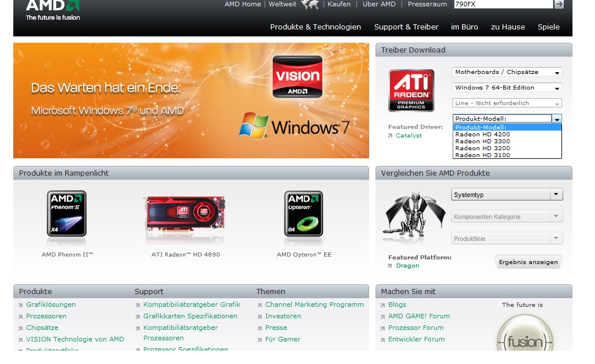The width and height of the screenshot is (595, 364).
Task: Click the Windows 7 logo in the banner
Action: (294, 126)
